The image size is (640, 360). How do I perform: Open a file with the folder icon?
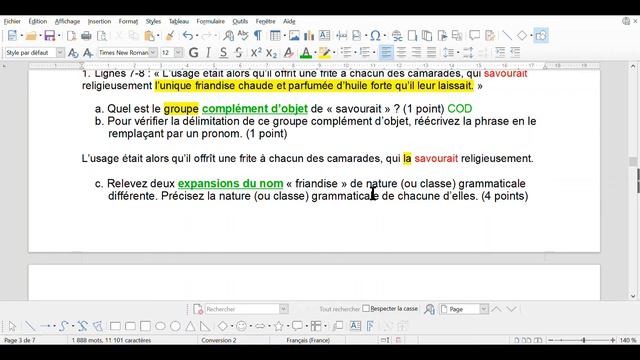(31, 36)
